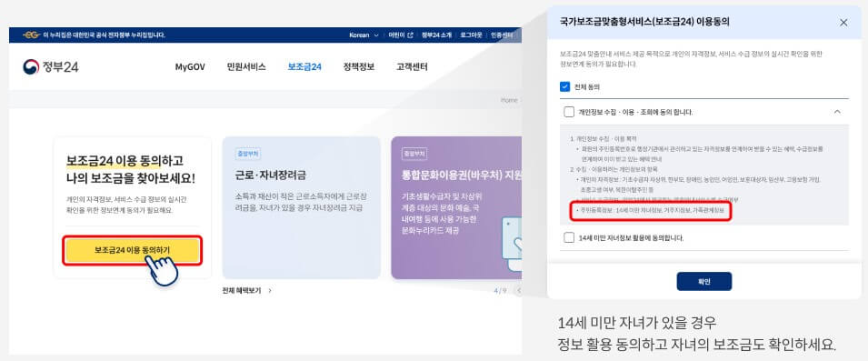Viewport: 868px width, 361px height.
Task: Open the 고객센터 menu
Action: click(x=412, y=67)
